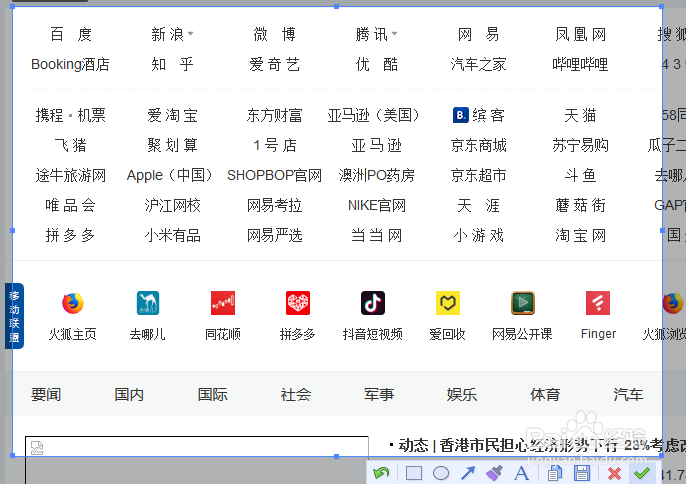Screen dimensions: 686x484
Task: Switch to the 社会 news tab
Action: click(x=296, y=394)
